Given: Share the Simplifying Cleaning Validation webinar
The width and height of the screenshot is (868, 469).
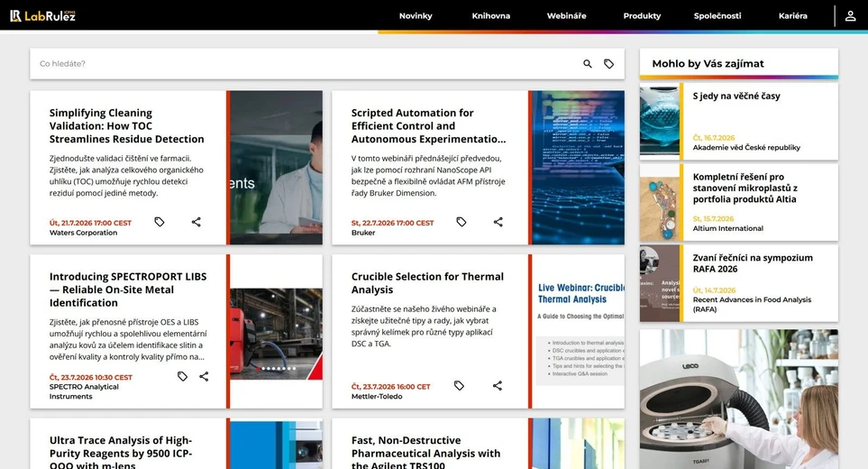Looking at the screenshot, I should 196,222.
